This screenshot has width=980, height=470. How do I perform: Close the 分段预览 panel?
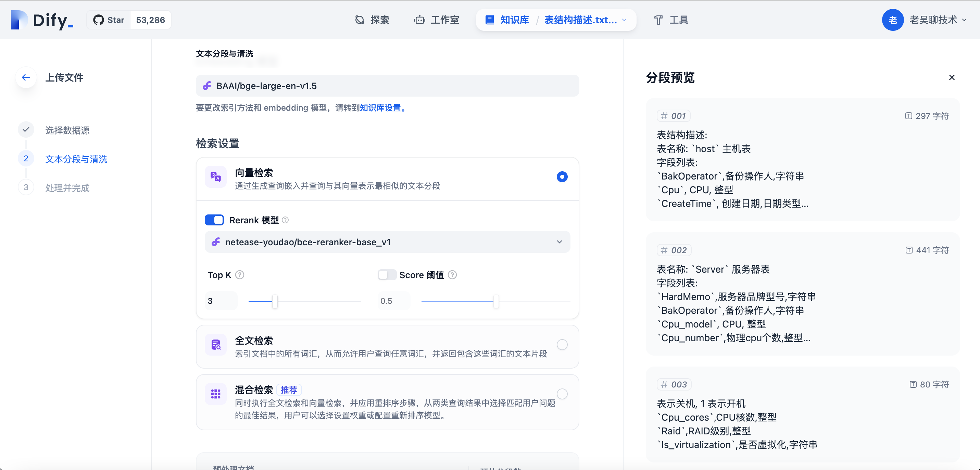(952, 78)
